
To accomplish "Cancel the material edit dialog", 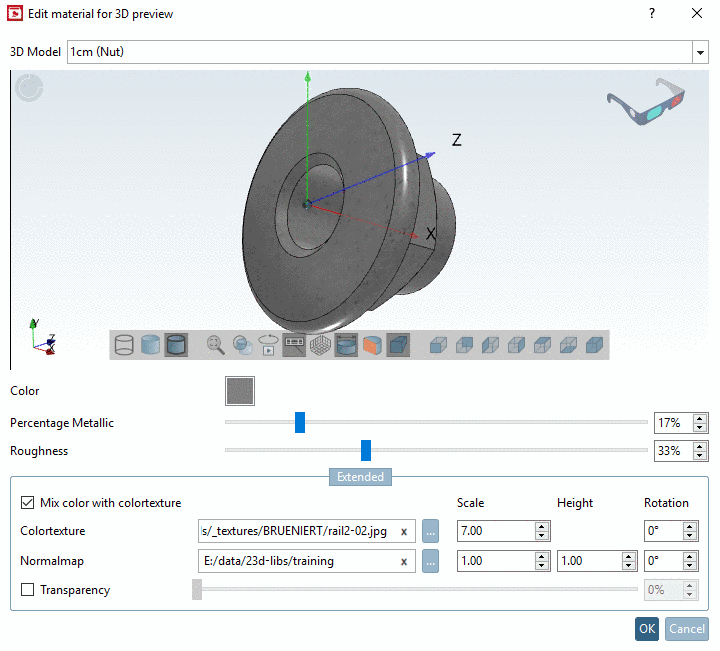I will tap(686, 628).
